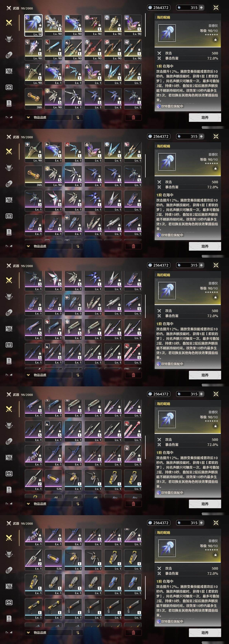The height and width of the screenshot is (644, 229).
Task: Open the demon-mask echoes category in the topmost sidebar
Action: click(9, 39)
